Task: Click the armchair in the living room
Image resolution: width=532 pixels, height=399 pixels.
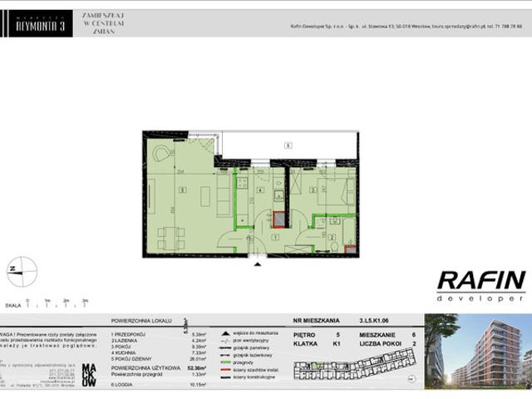Action: point(160,153)
